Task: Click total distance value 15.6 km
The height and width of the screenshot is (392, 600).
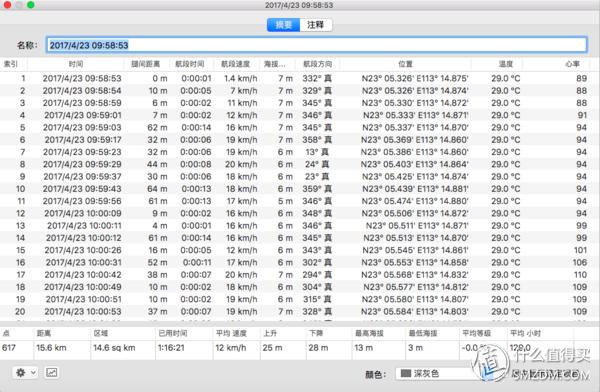Action: 51,348
